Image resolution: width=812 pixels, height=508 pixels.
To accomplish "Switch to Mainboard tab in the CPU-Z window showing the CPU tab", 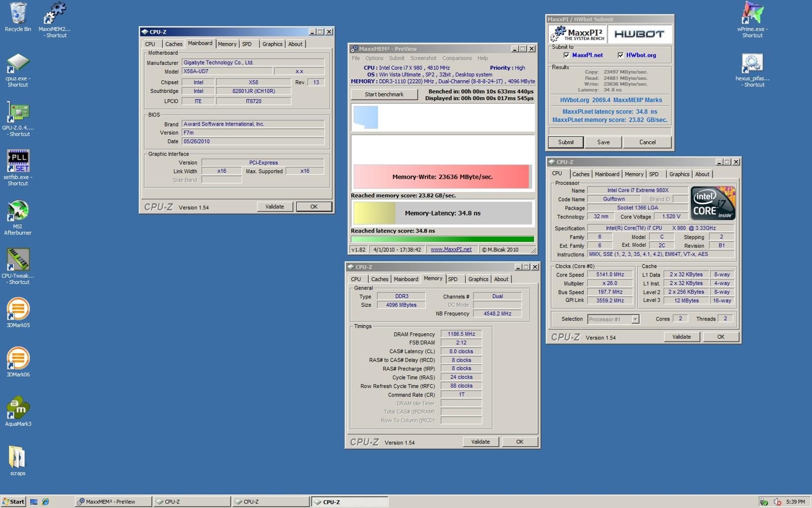I will 607,174.
